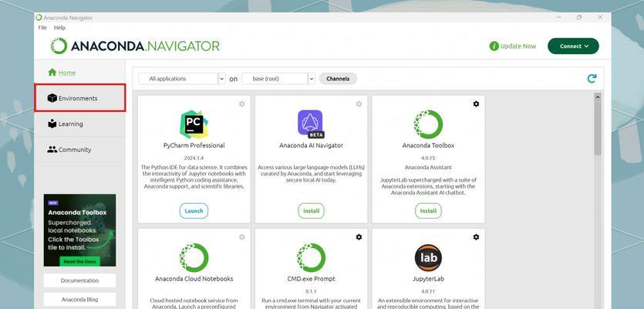Screen dimensions: 644x309
Task: Click the CMD.exe Prompt app icon
Action: (311, 257)
